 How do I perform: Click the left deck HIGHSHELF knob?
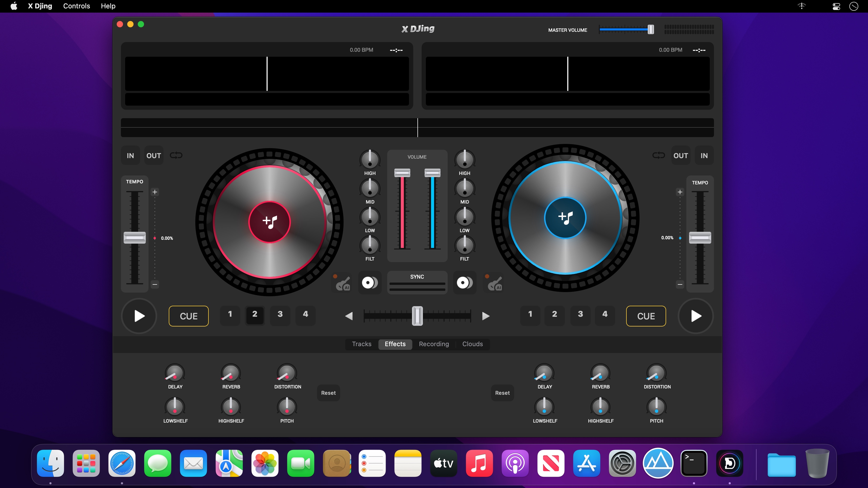click(x=231, y=407)
